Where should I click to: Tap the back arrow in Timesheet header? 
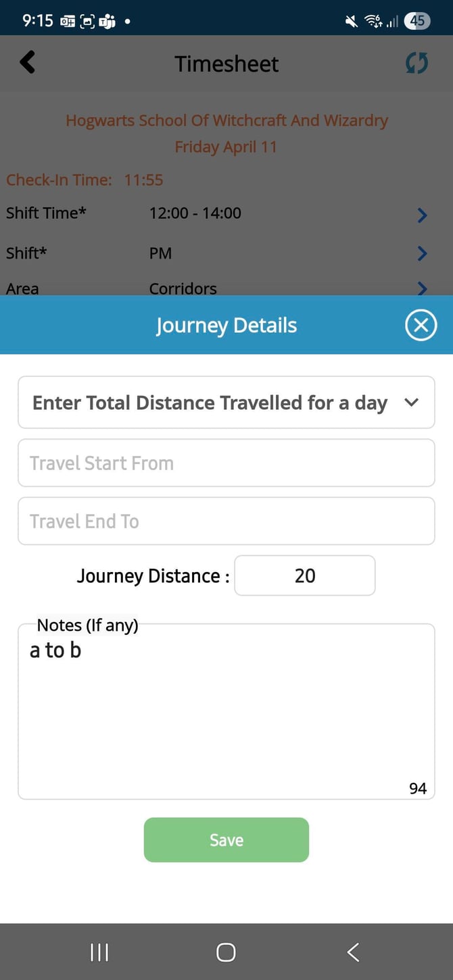pyautogui.click(x=27, y=63)
